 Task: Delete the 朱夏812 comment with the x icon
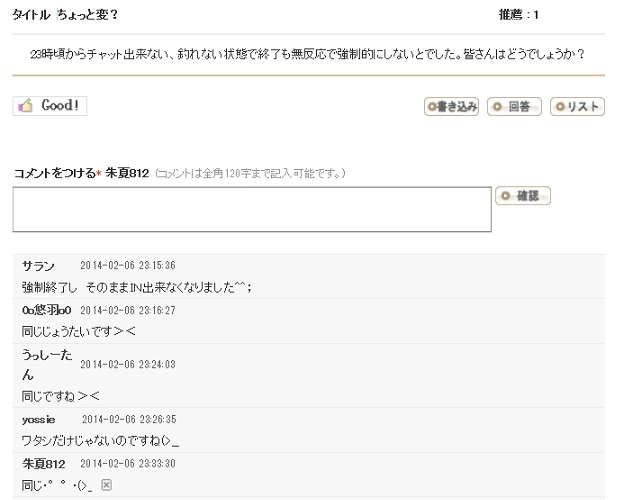click(x=107, y=485)
